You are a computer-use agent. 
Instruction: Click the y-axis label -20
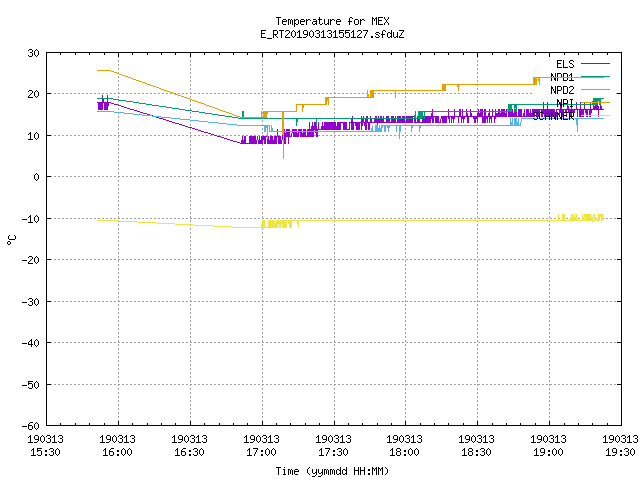pyautogui.click(x=31, y=260)
